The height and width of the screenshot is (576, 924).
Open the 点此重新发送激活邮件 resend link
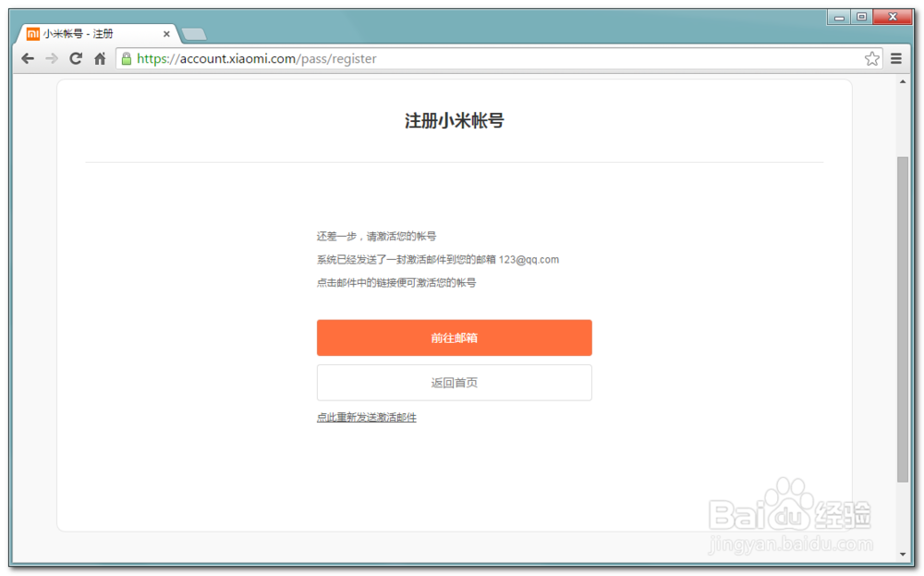click(x=367, y=417)
